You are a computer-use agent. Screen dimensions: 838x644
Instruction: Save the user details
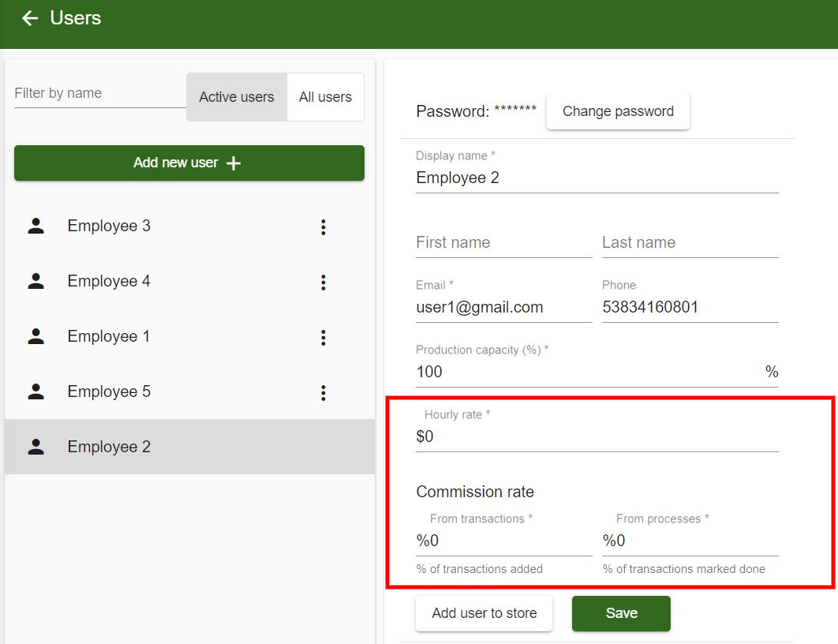click(621, 613)
